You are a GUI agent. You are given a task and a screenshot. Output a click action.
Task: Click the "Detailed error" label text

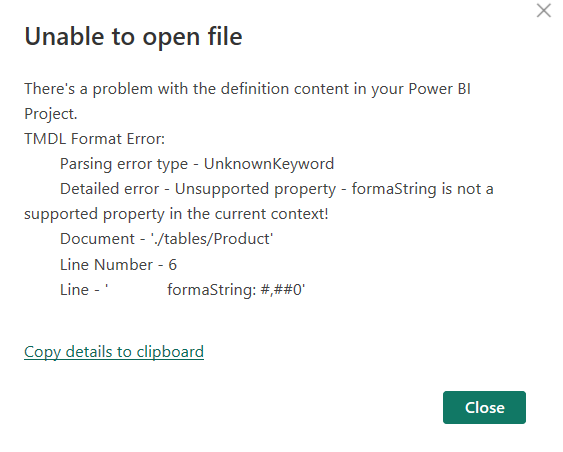[110, 189]
